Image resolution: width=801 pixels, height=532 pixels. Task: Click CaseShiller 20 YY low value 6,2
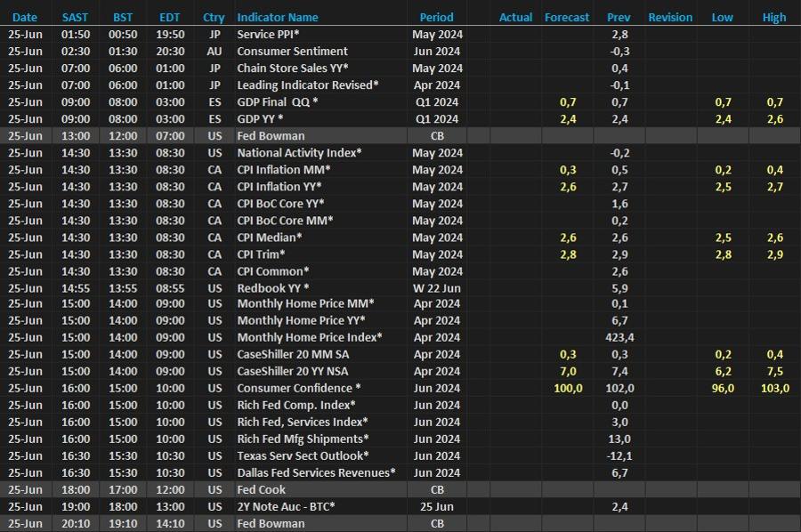click(x=723, y=371)
